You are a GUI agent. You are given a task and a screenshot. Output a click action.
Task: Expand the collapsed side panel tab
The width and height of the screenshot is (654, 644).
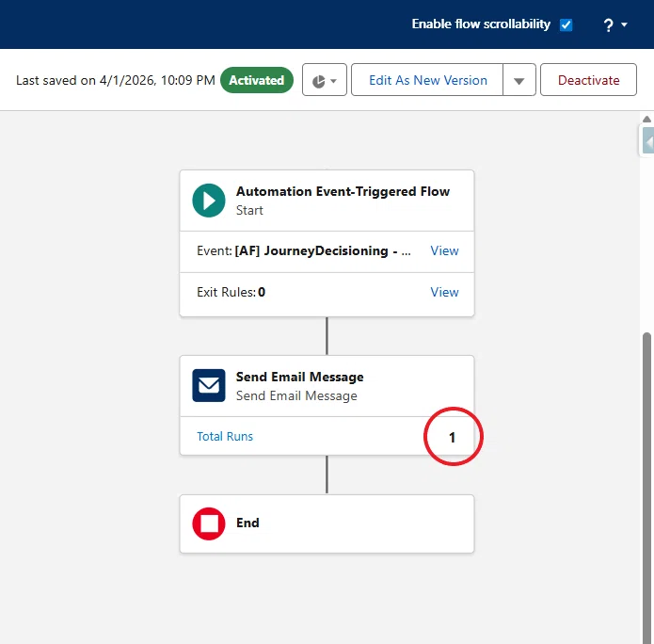[647, 141]
